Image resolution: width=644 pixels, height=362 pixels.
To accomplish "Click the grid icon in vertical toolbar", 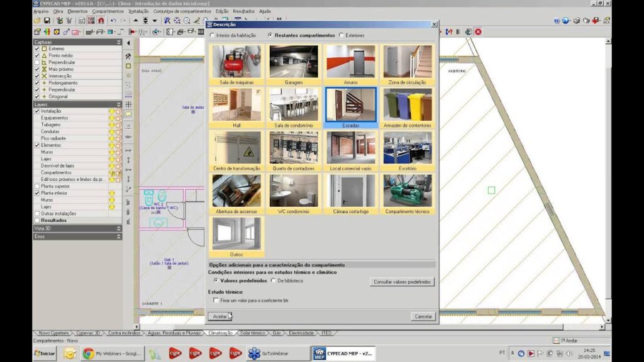I will click(128, 104).
